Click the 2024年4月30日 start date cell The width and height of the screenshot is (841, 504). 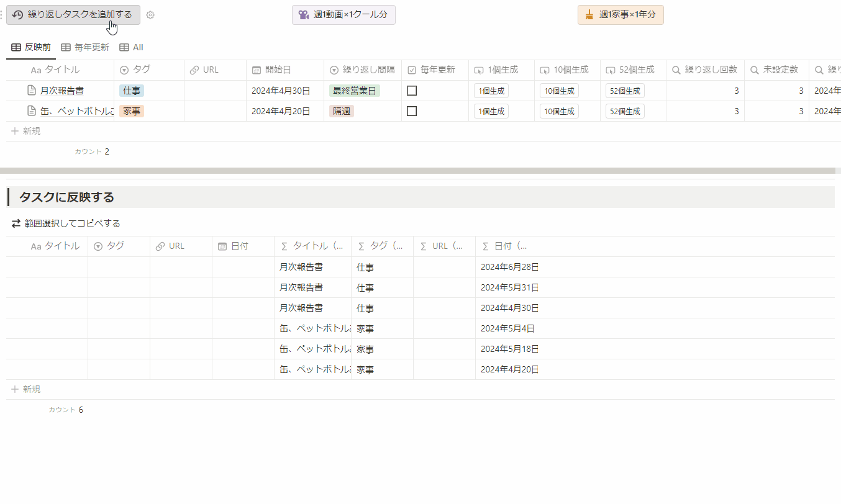click(x=281, y=91)
